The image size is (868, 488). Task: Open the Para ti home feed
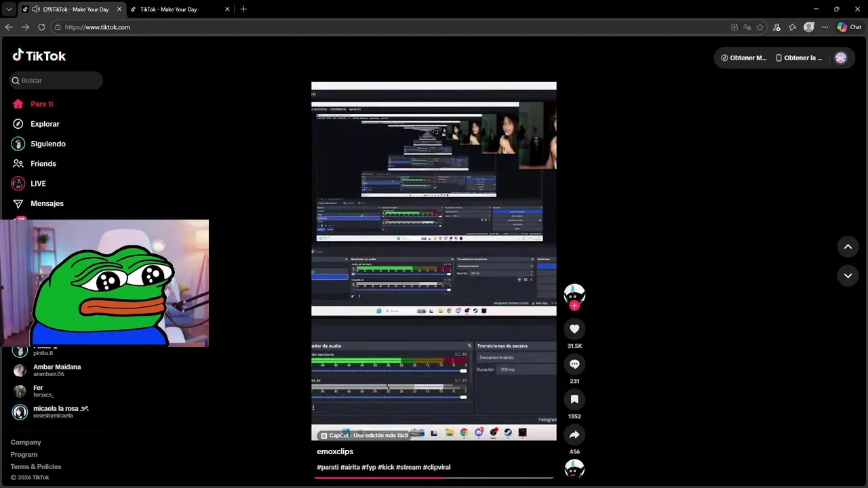click(x=33, y=104)
